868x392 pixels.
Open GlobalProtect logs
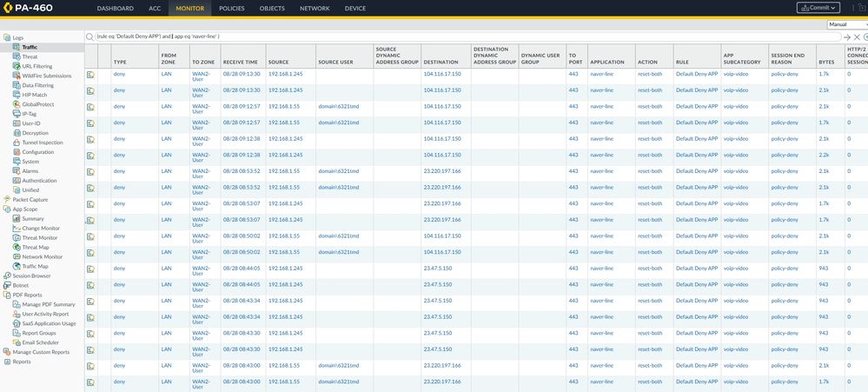click(x=38, y=103)
